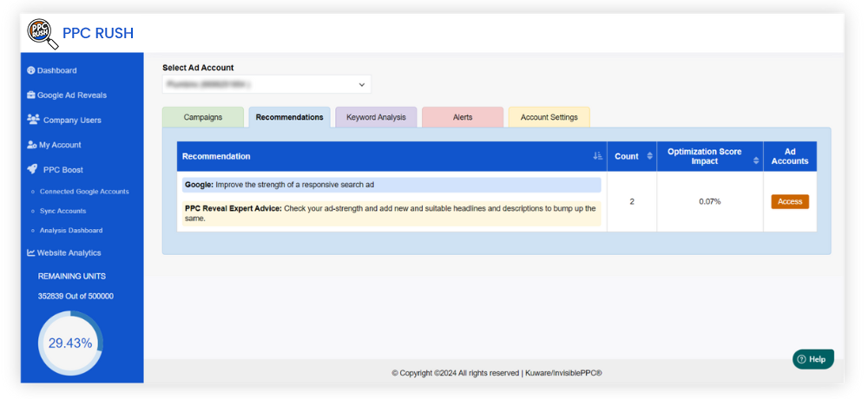Open Sync Accounts submenu item

(62, 211)
